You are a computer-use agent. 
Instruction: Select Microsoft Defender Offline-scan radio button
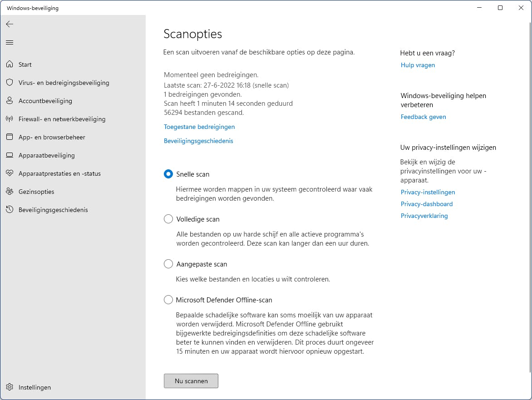pyautogui.click(x=168, y=300)
